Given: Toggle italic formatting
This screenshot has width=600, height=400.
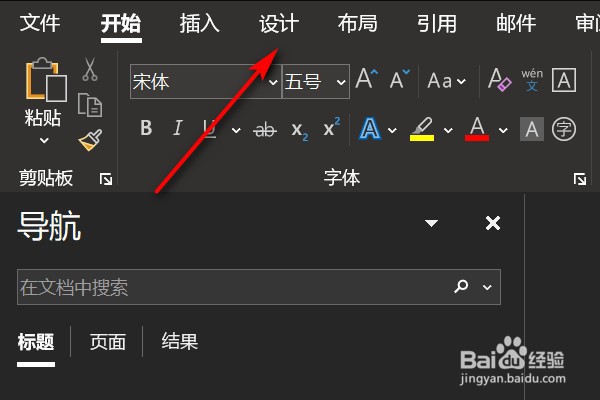Looking at the screenshot, I should click(x=178, y=128).
